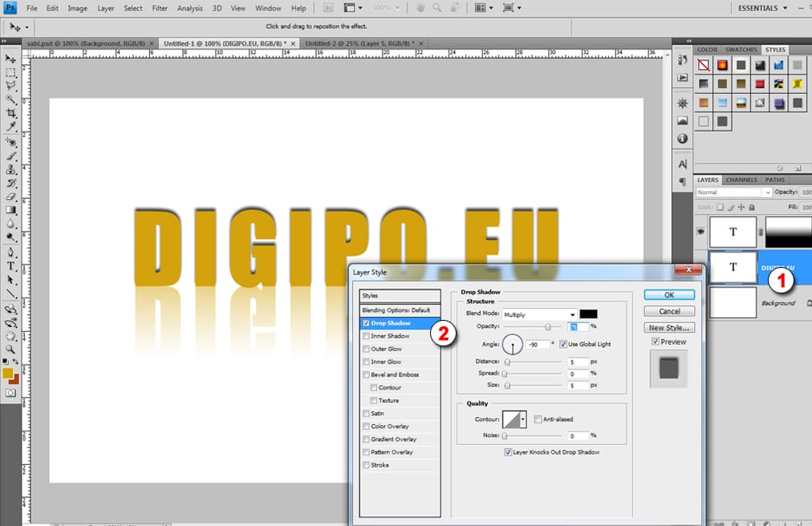This screenshot has width=812, height=526.
Task: Open the Character panel icon
Action: (683, 165)
